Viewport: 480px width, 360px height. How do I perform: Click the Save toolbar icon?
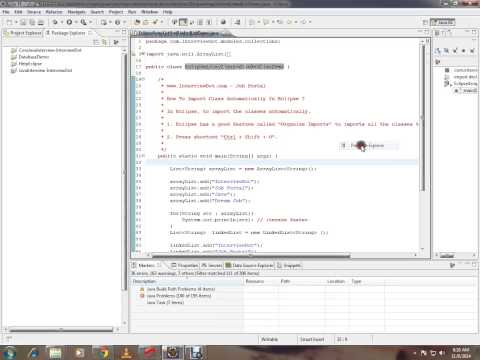click(23, 22)
